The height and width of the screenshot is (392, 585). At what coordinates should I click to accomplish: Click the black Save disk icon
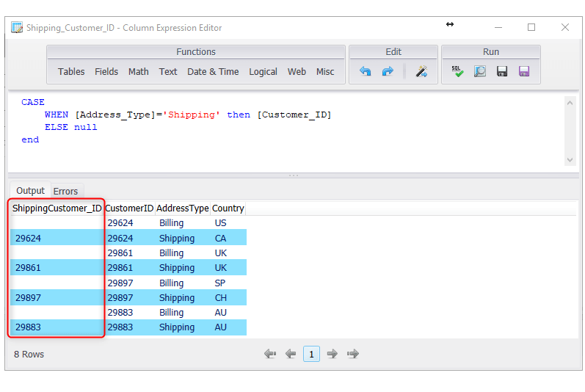click(x=502, y=71)
